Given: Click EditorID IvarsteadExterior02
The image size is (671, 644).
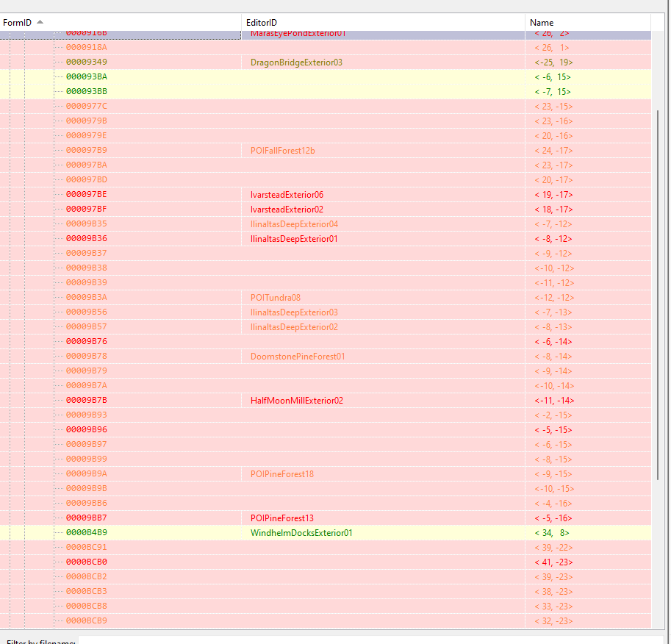Looking at the screenshot, I should [287, 210].
